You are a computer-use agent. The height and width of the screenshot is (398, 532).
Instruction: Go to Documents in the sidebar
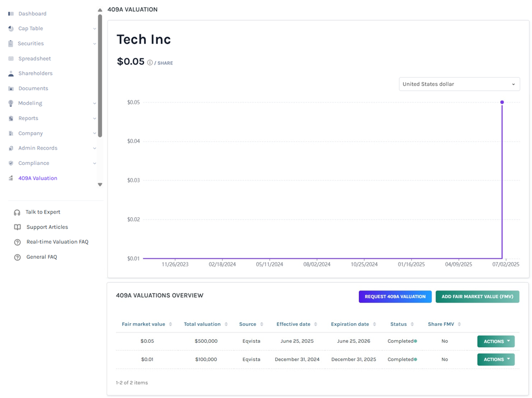point(33,88)
